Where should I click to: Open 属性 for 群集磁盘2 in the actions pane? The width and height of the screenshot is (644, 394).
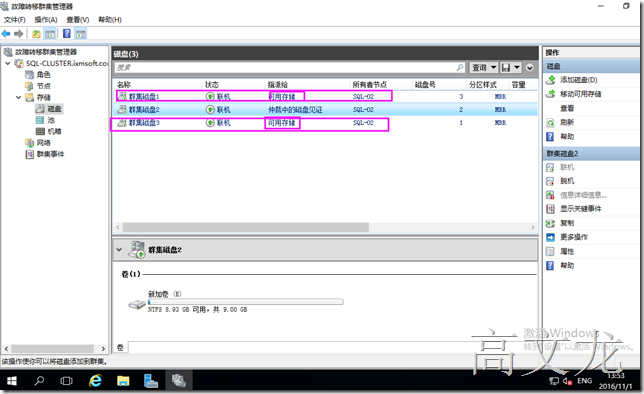(x=567, y=251)
